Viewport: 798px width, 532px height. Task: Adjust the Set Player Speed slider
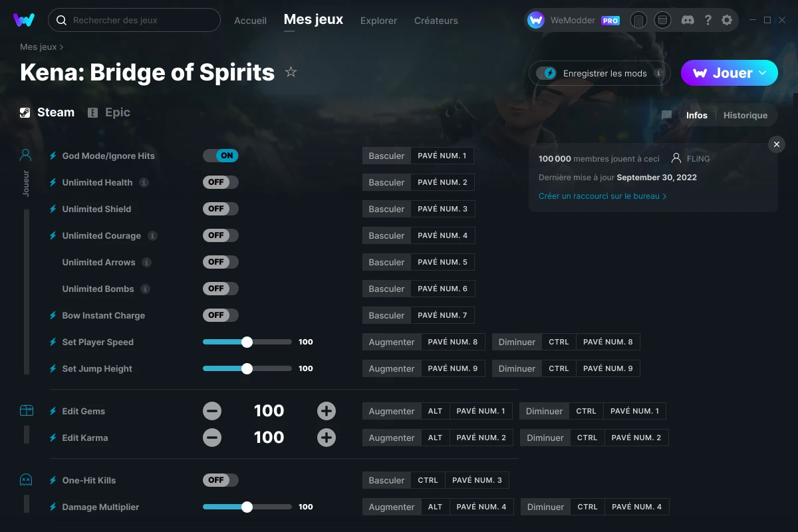point(247,342)
